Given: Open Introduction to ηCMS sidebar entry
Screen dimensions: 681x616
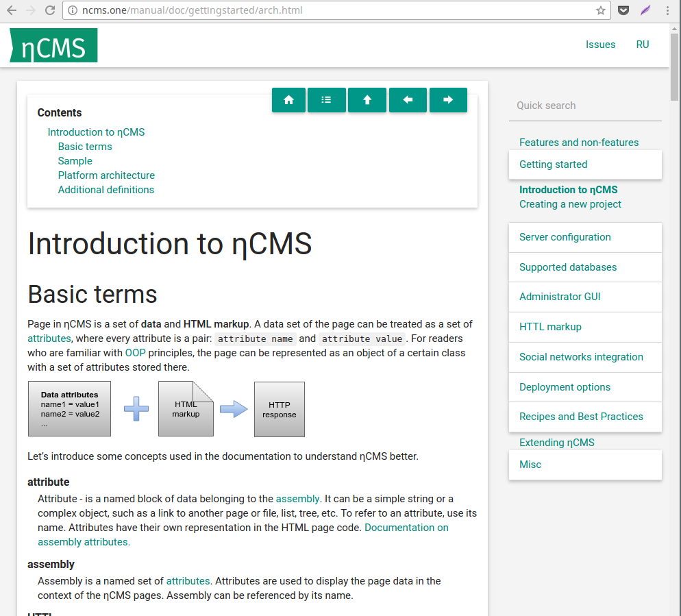Looking at the screenshot, I should [568, 190].
